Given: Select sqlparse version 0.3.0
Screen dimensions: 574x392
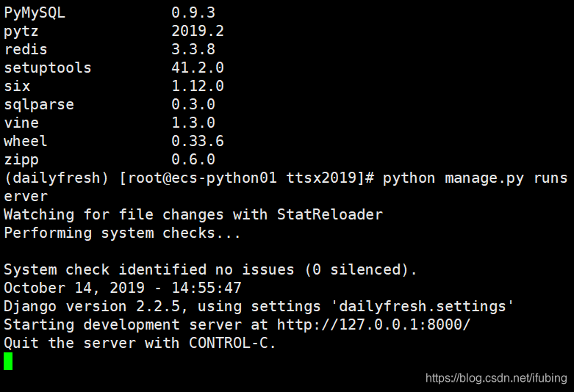Looking at the screenshot, I should click(193, 104).
